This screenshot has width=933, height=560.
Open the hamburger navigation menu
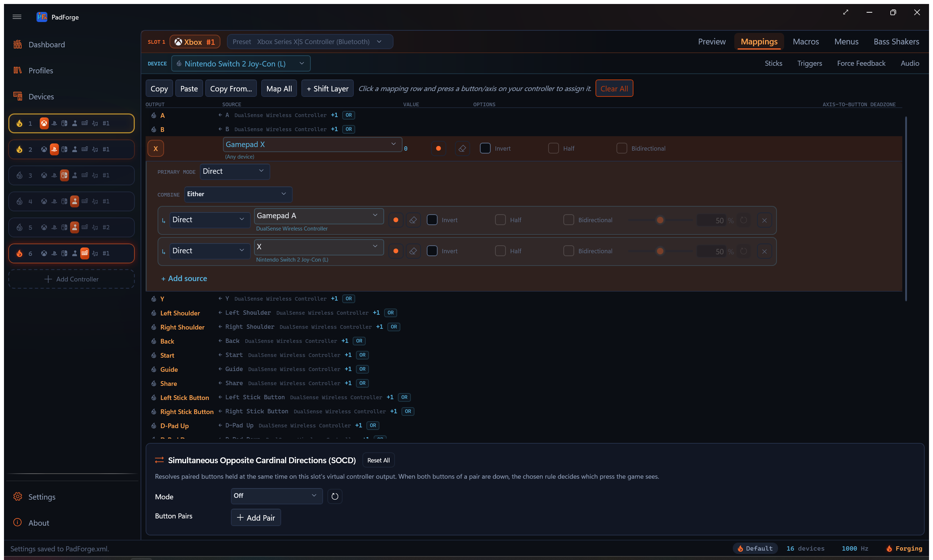point(17,17)
